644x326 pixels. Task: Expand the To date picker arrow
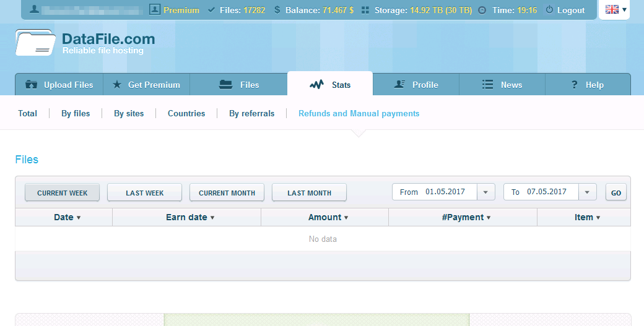(586, 192)
